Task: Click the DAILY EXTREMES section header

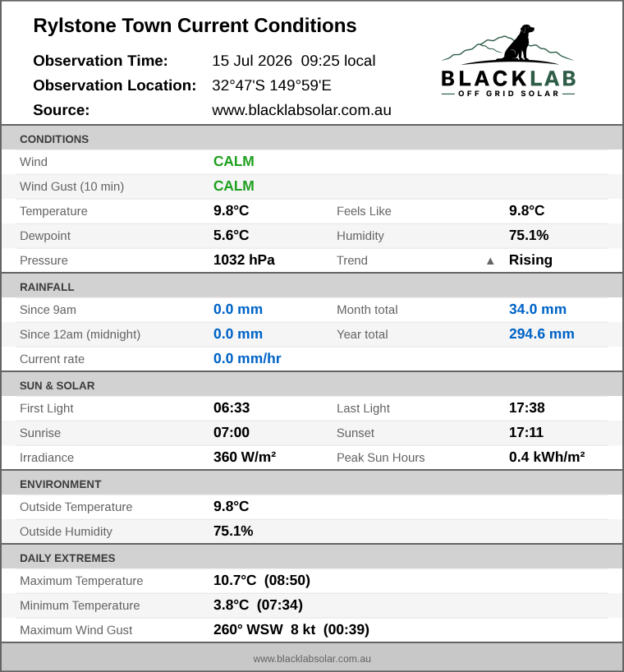Action: coord(312,558)
